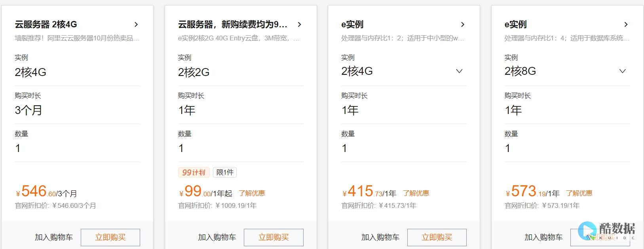The width and height of the screenshot is (644, 249).
Task: Click 立即购买 for the ¥415.73 e实例
Action: (x=437, y=238)
